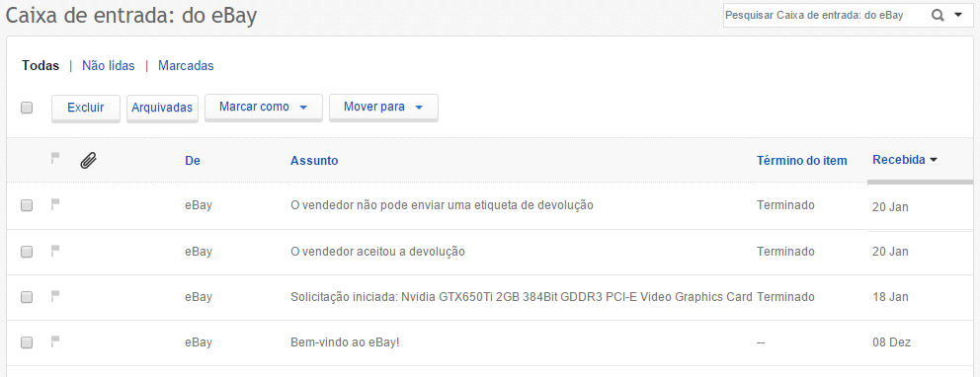This screenshot has width=980, height=377.
Task: Switch to Marcadas filter
Action: (186, 65)
